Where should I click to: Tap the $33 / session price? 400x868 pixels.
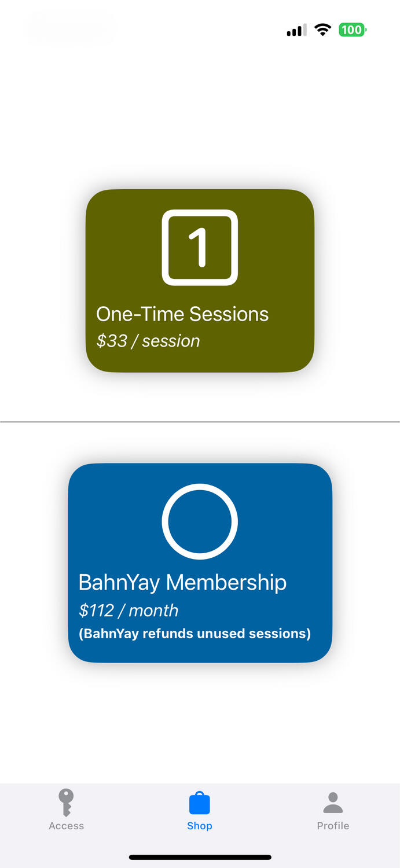(x=148, y=341)
